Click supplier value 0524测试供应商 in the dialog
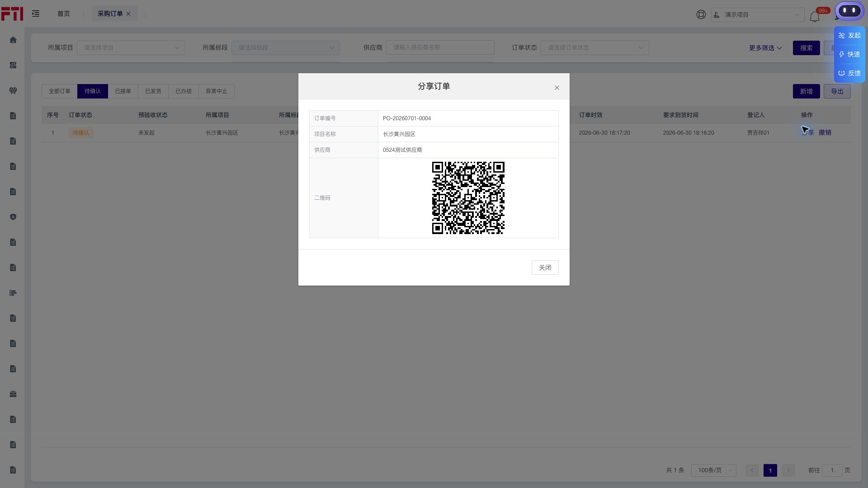Image resolution: width=868 pixels, height=488 pixels. (x=402, y=150)
